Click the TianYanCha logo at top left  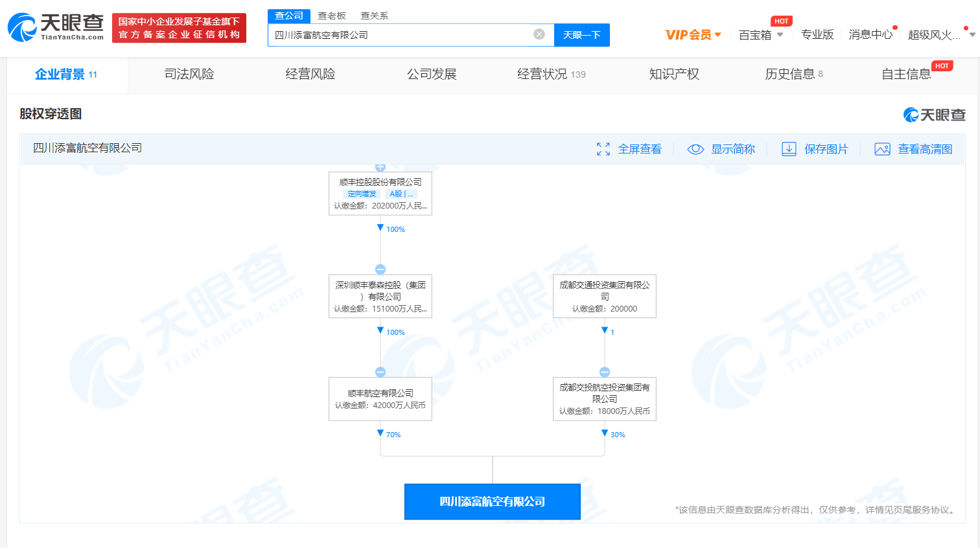tap(56, 27)
